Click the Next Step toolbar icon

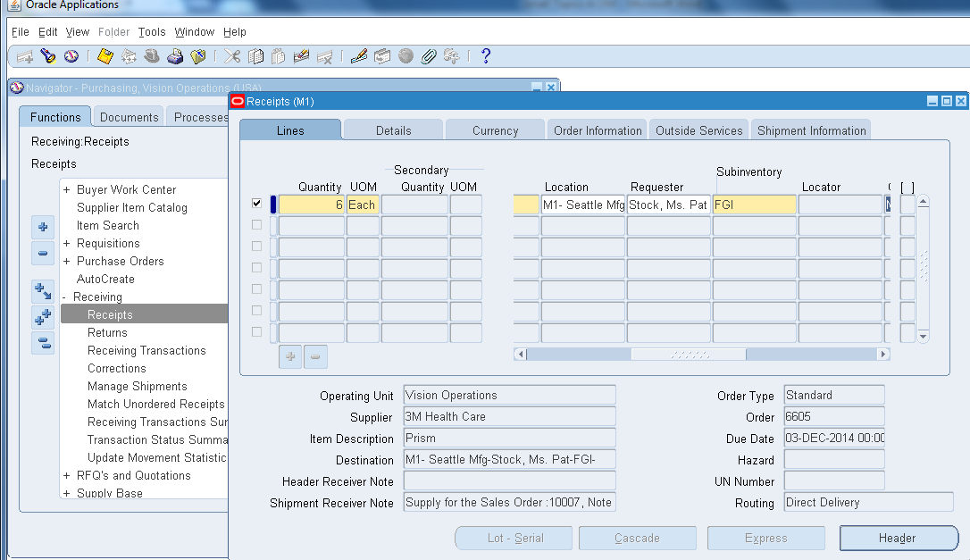pos(129,56)
